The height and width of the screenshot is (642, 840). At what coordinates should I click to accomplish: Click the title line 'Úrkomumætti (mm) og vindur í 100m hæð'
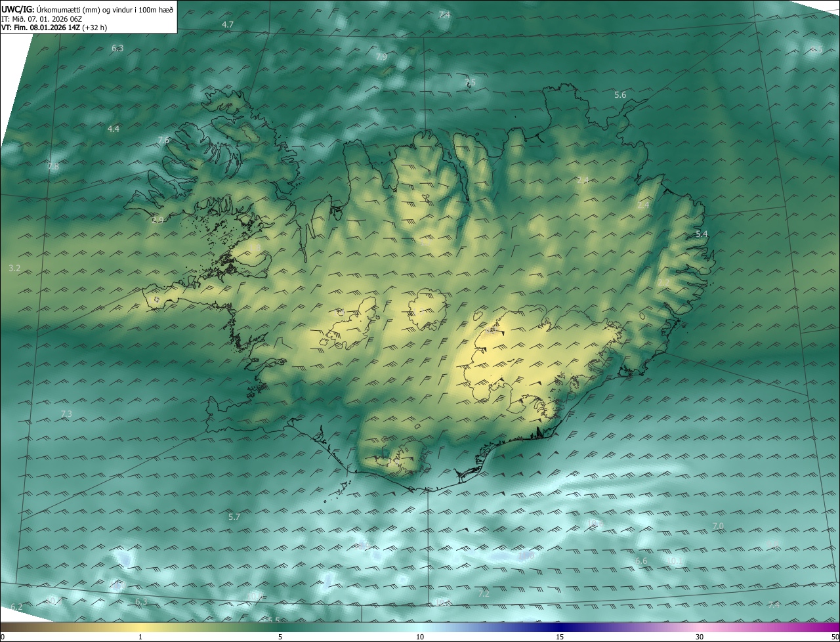106,9
